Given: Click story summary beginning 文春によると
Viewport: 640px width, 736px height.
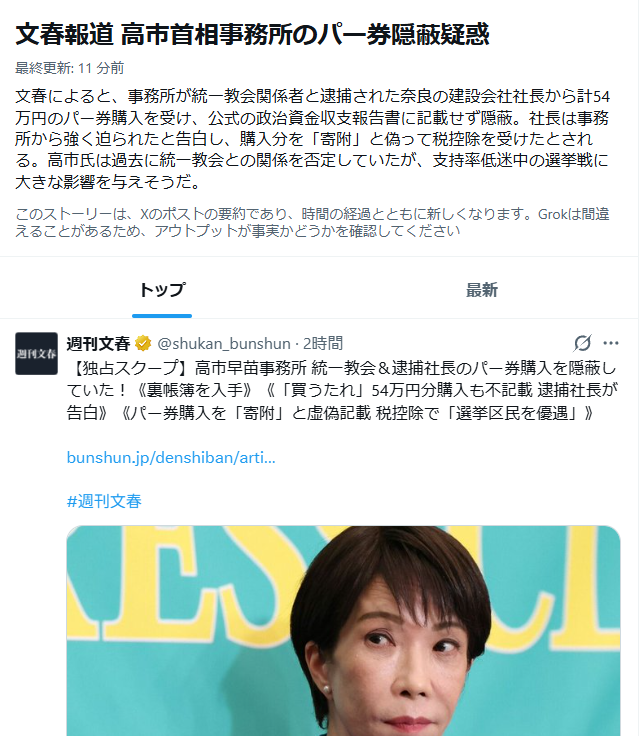Looking at the screenshot, I should (312, 139).
